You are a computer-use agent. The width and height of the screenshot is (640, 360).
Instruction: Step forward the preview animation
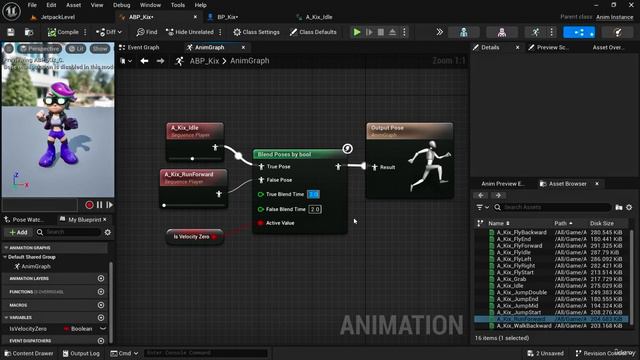coord(109,205)
